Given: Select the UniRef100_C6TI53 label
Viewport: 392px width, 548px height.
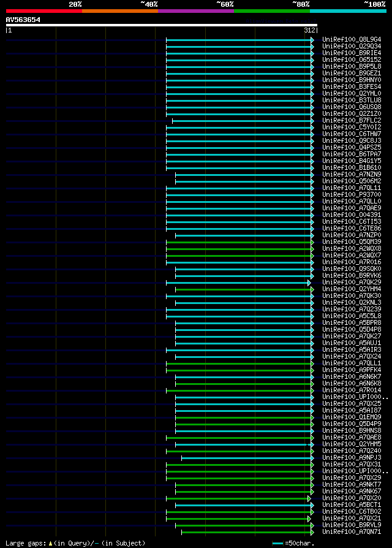Looking at the screenshot, I should 352,221.
